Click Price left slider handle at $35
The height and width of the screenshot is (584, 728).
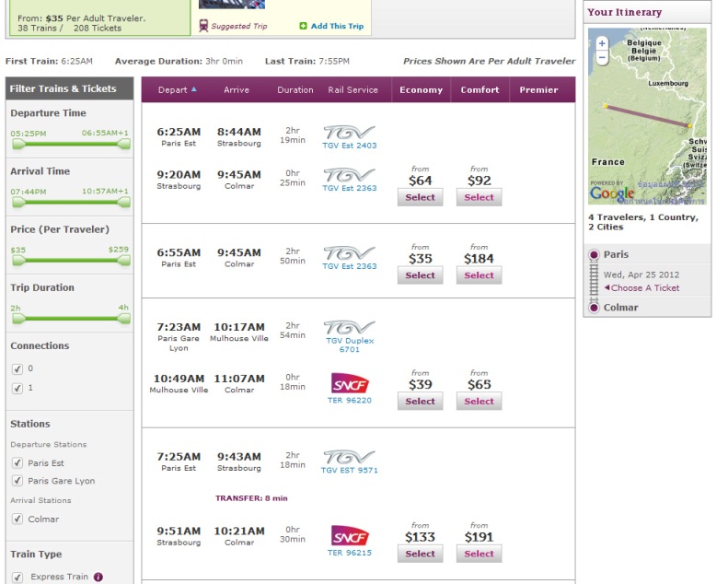18,260
